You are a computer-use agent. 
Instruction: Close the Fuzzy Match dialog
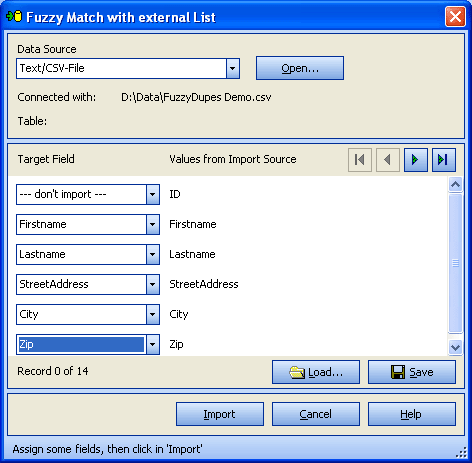click(455, 16)
